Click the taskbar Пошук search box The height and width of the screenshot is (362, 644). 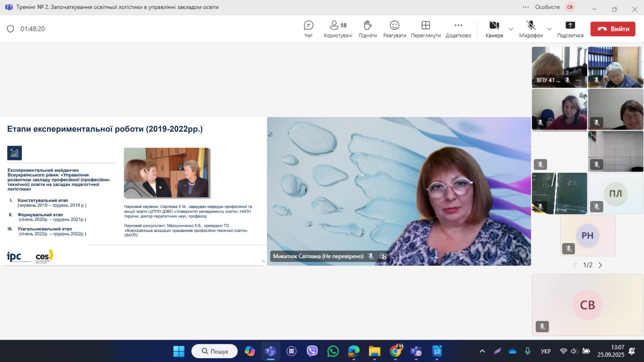pyautogui.click(x=215, y=351)
